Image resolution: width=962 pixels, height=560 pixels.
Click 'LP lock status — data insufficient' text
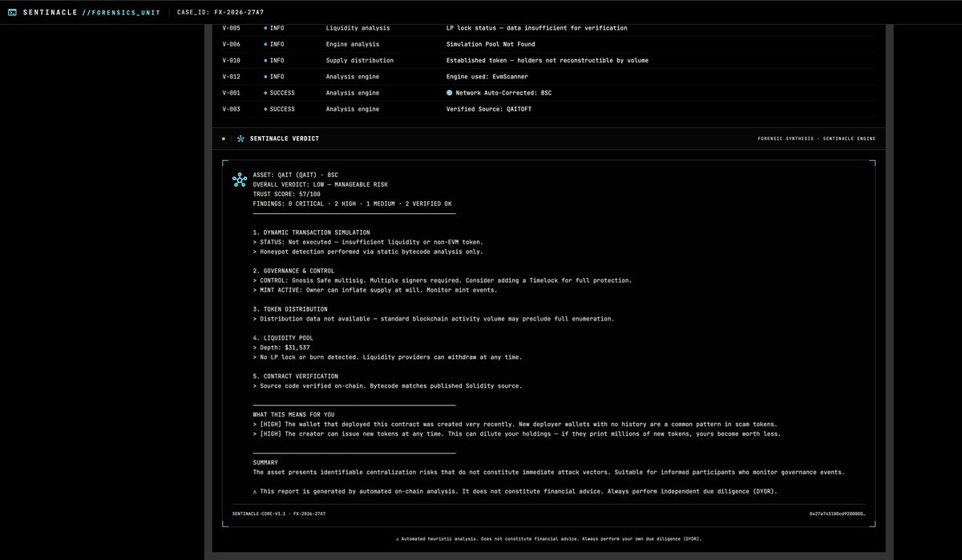pyautogui.click(x=537, y=28)
